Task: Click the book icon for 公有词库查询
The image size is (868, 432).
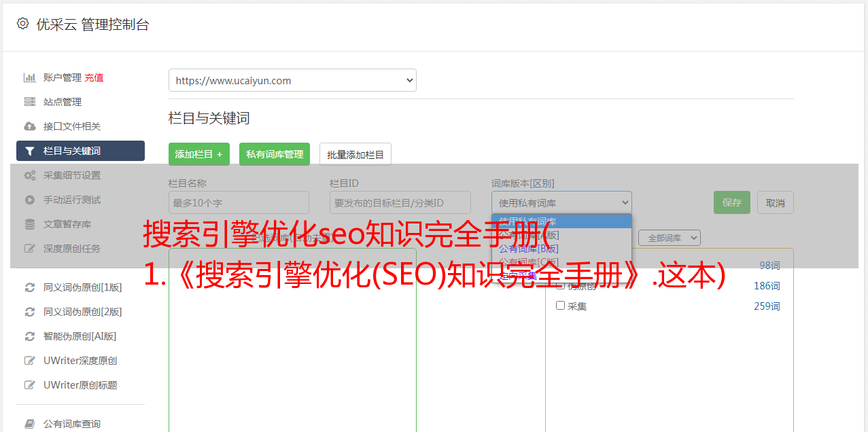Action: [30, 424]
